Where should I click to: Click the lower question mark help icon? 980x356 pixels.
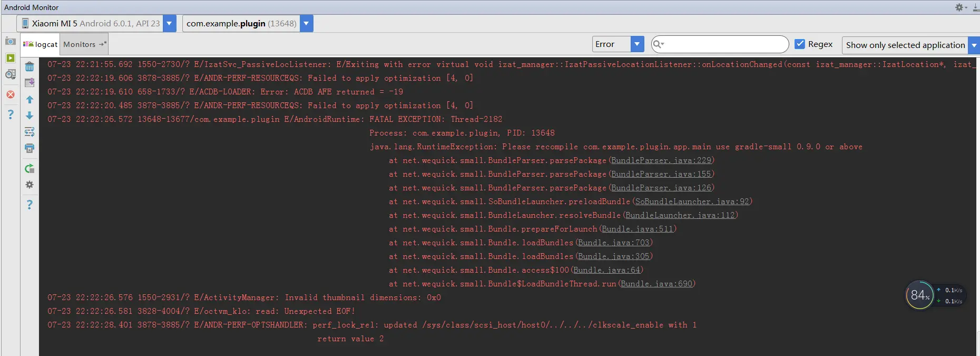[x=30, y=204]
